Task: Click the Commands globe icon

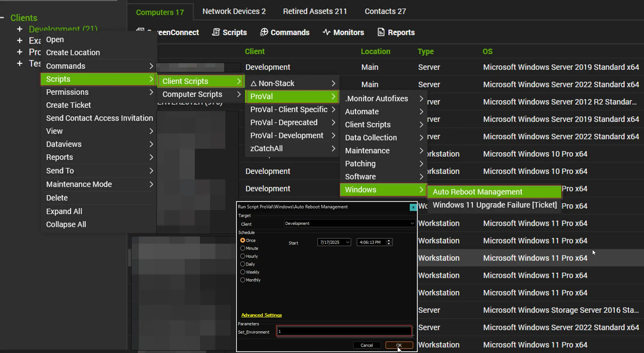Action: click(264, 32)
